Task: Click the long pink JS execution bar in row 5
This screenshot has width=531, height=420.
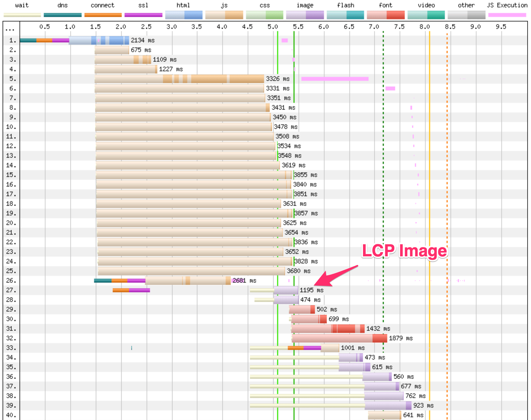Action: coord(335,79)
